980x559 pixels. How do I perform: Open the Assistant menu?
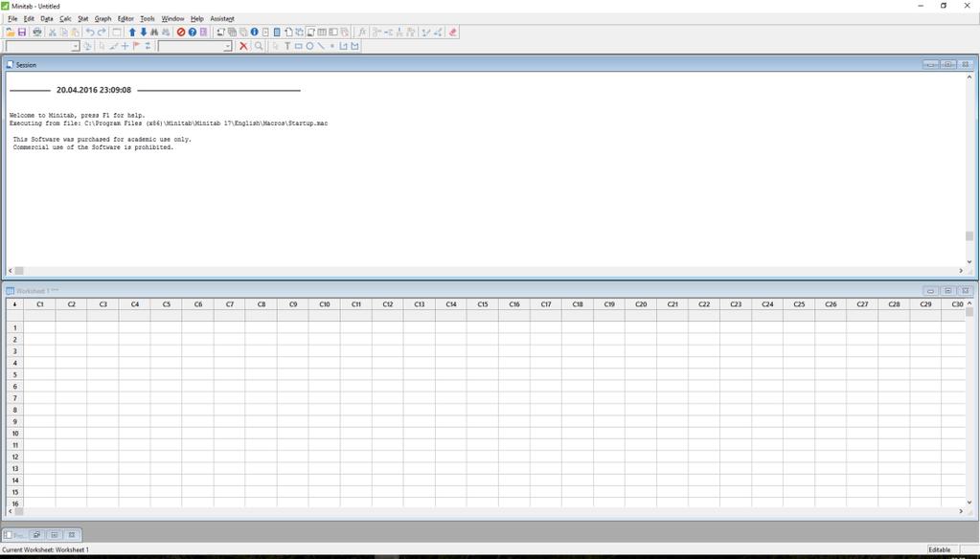[222, 19]
